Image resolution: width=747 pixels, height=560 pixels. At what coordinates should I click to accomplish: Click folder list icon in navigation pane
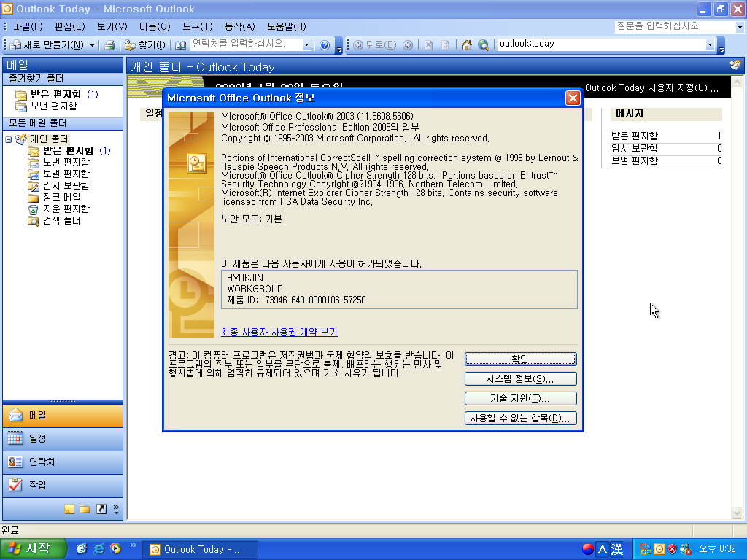point(85,510)
